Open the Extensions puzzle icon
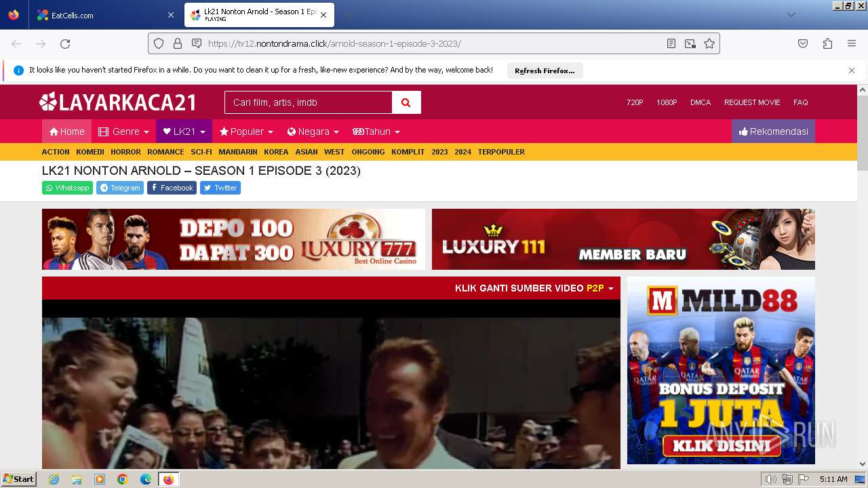This screenshot has width=868, height=488. click(x=827, y=43)
